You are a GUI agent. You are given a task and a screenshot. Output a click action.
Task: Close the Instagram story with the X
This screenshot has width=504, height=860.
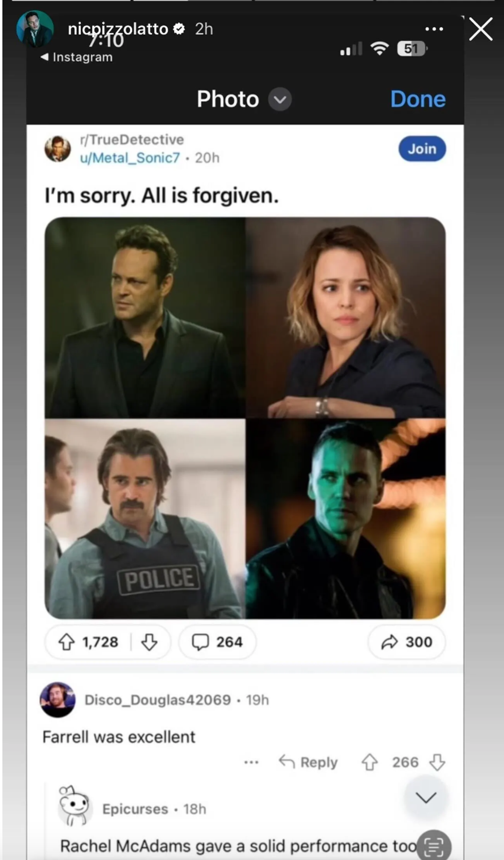tap(481, 29)
